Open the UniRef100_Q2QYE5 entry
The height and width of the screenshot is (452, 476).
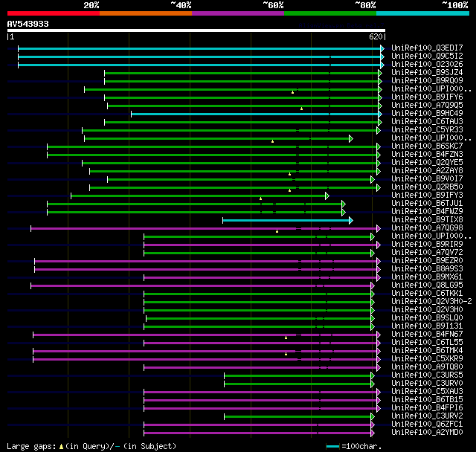427,163
